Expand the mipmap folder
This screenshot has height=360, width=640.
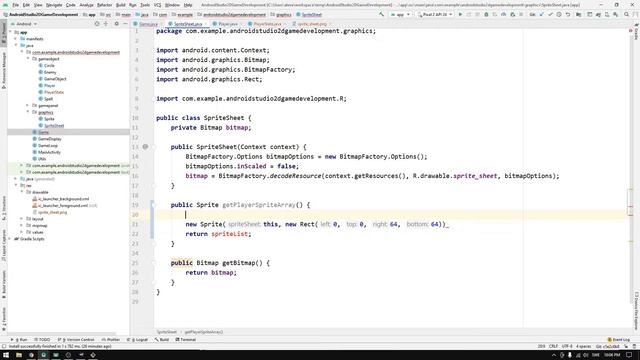pyautogui.click(x=22, y=225)
